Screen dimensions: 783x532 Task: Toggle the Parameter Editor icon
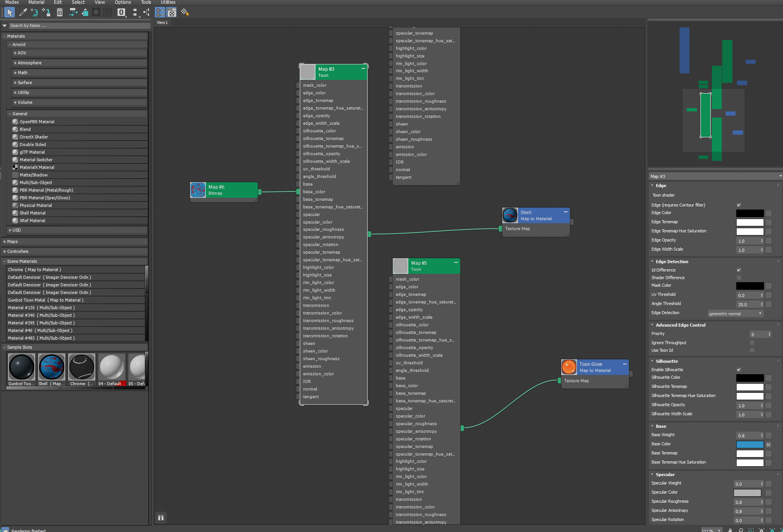click(172, 13)
